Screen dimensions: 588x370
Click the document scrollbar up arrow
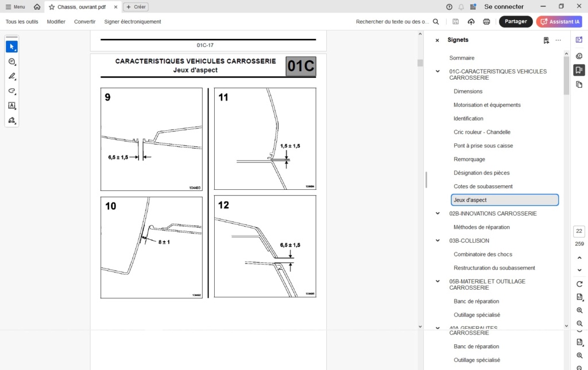click(x=420, y=34)
